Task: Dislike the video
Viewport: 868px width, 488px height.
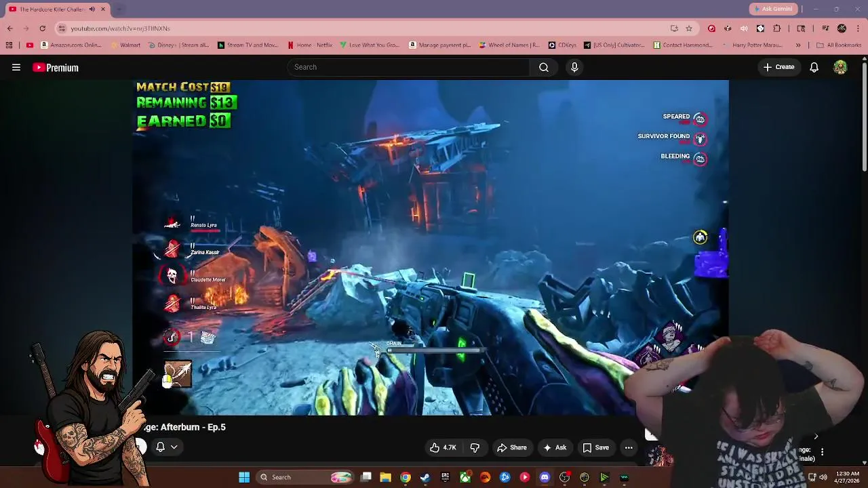Action: (x=475, y=447)
